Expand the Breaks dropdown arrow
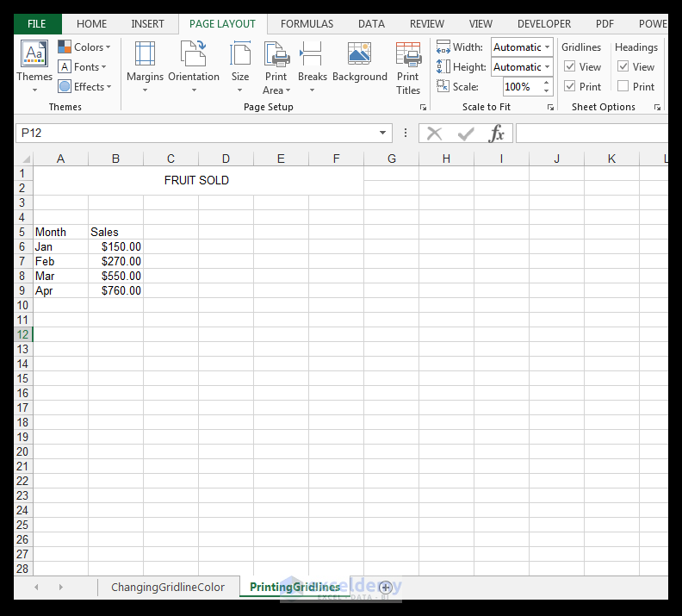Image resolution: width=682 pixels, height=616 pixels. click(x=312, y=90)
